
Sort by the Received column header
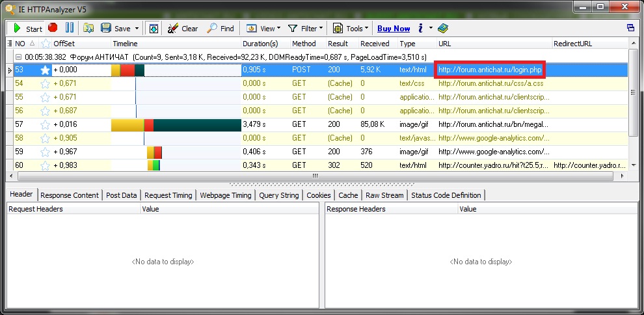tap(378, 44)
